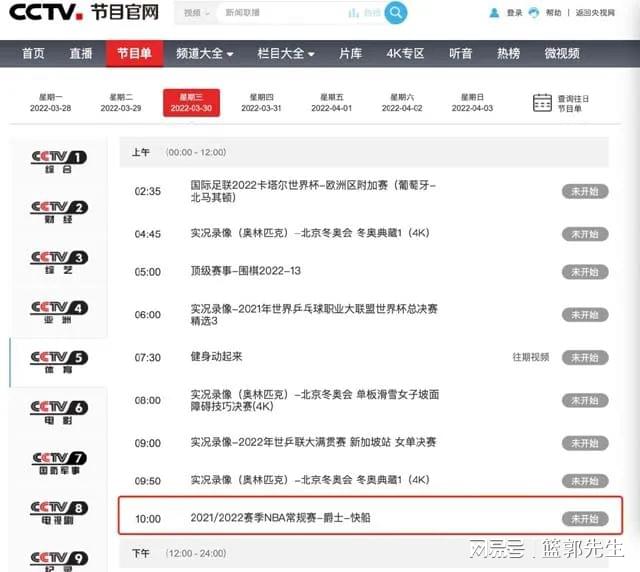Click 未开始 button for 09:00 Singapore Smash
640x572 pixels.
pos(585,443)
